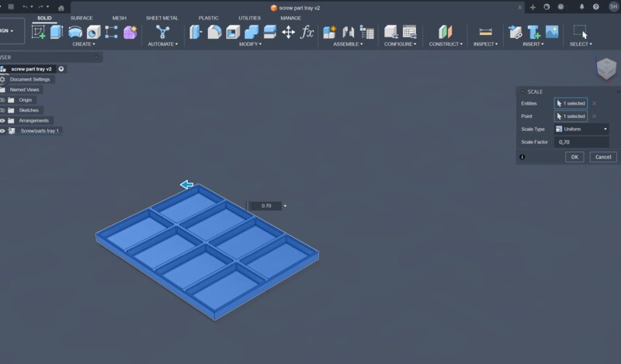Open the MODIFY dropdown menu
The image size is (621, 364).
coord(250,44)
